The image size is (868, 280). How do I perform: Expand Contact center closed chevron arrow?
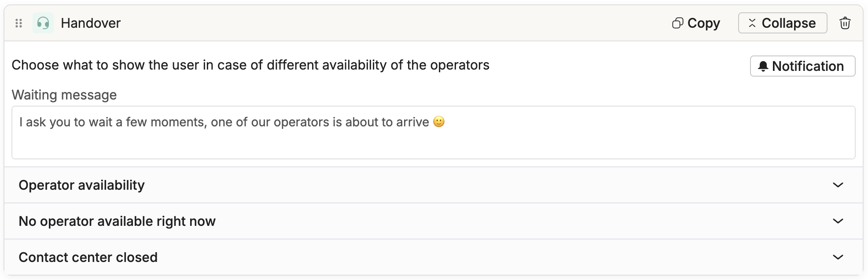[838, 258]
